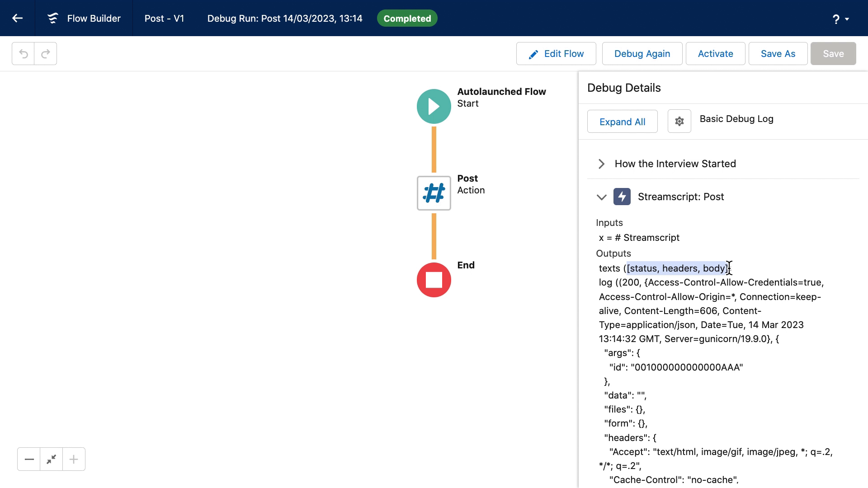This screenshot has height=488, width=868.
Task: Click Basic Debug Log label
Action: 736,119
